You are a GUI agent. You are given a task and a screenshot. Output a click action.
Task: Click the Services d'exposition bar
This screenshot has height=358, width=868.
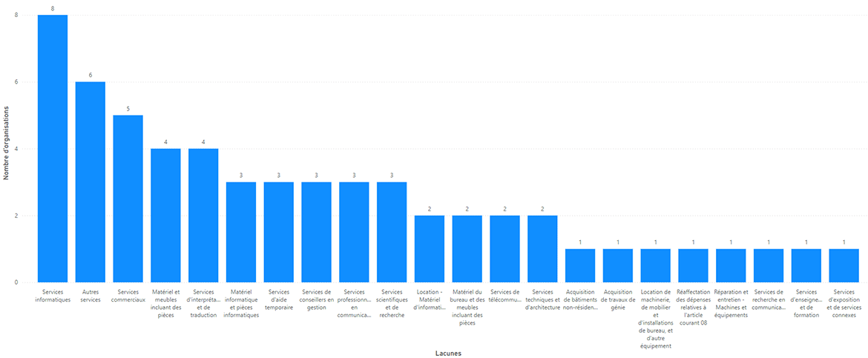[844, 265]
